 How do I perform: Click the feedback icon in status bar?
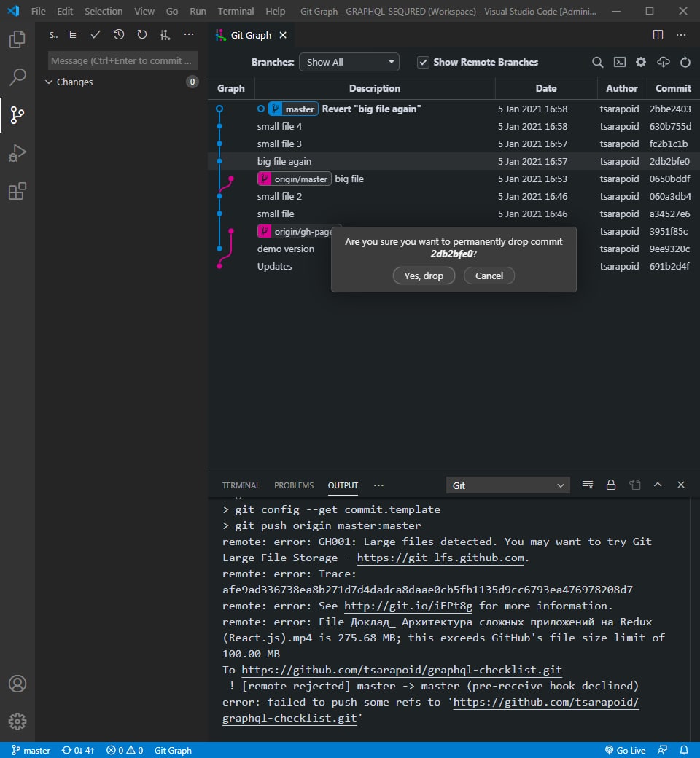pyautogui.click(x=662, y=750)
